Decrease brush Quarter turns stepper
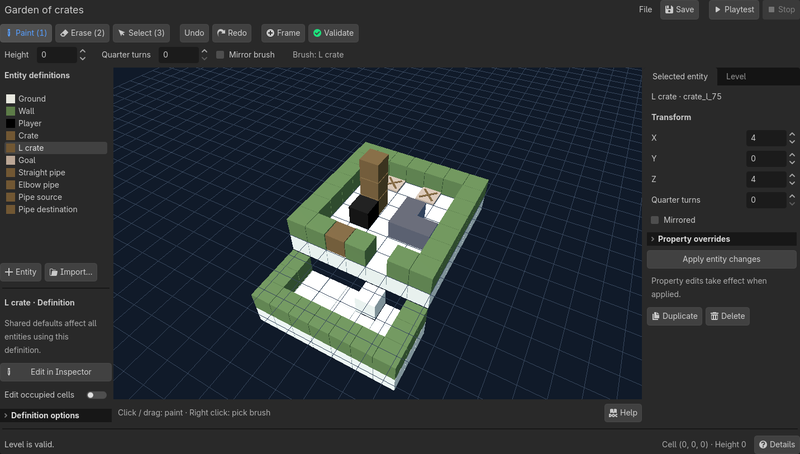Screen dimensions: 800x454 click(205, 59)
